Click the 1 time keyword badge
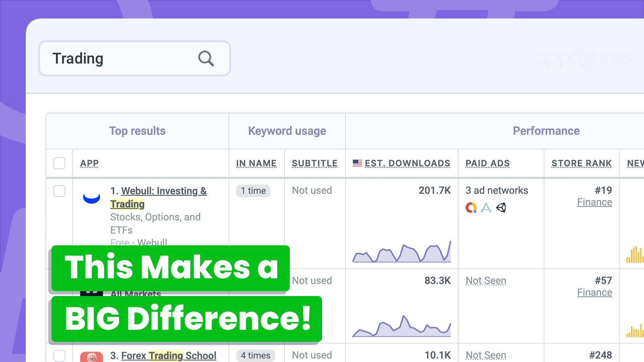This screenshot has width=644, height=362. pos(253,191)
